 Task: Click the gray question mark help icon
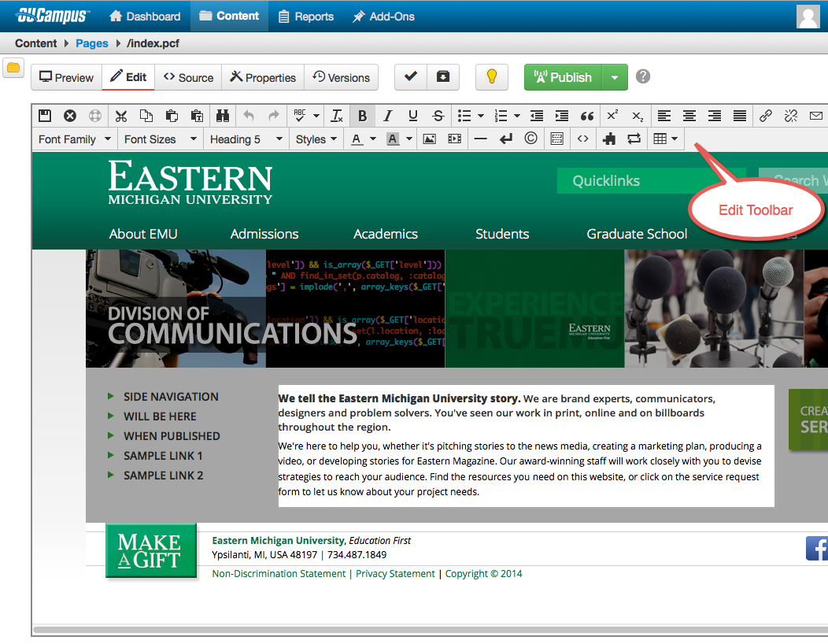[x=643, y=76]
